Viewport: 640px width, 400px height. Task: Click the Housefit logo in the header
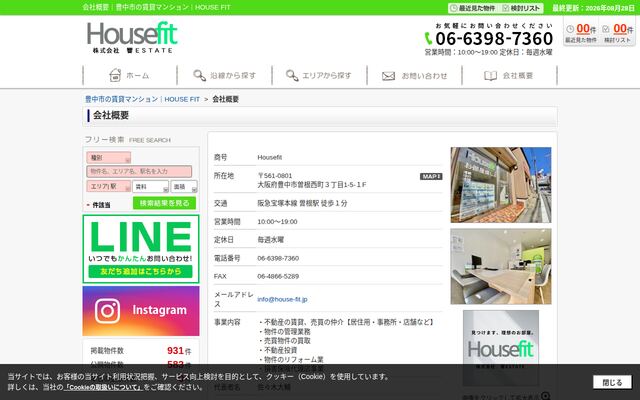pos(132,38)
